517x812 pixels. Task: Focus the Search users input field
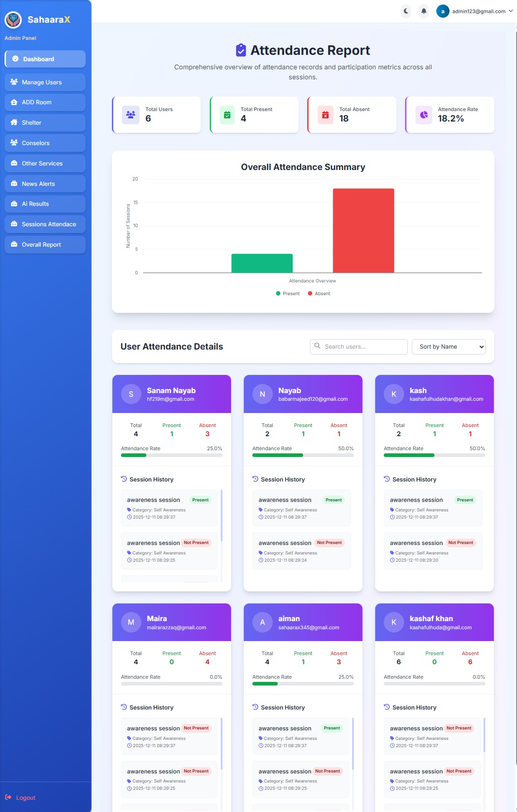coord(363,347)
